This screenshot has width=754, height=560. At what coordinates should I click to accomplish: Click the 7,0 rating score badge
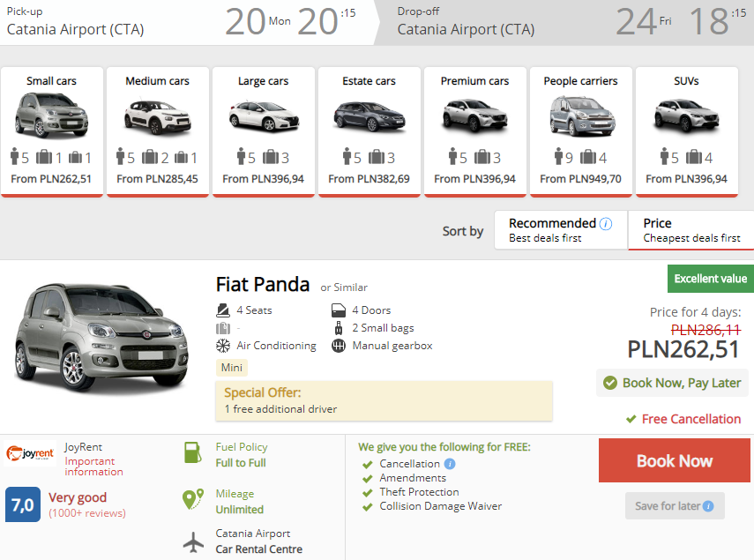tap(23, 504)
